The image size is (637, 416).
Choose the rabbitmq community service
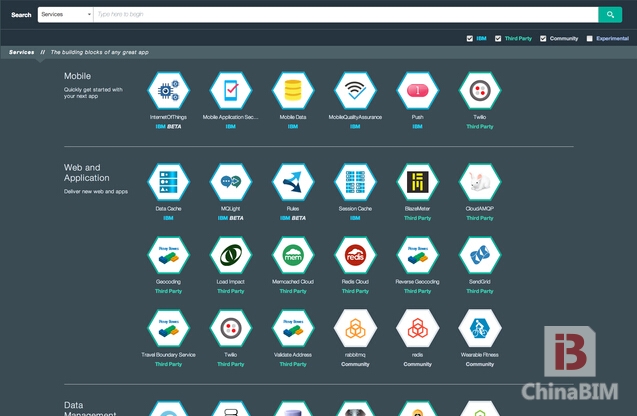point(355,328)
